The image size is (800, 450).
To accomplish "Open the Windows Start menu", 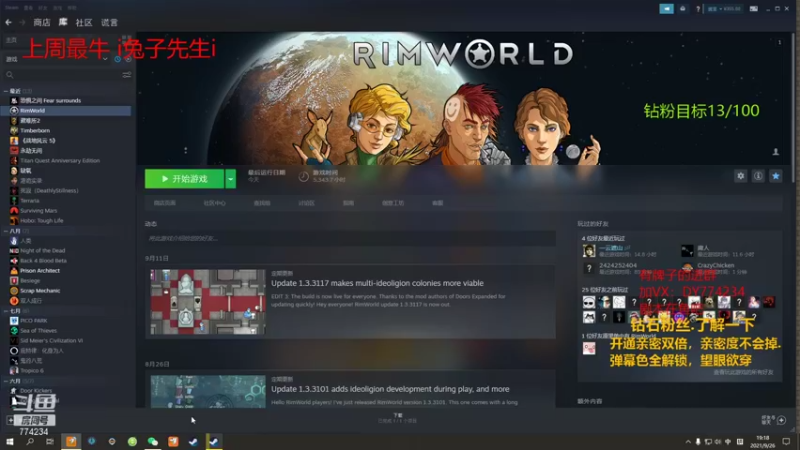I will click(x=10, y=441).
